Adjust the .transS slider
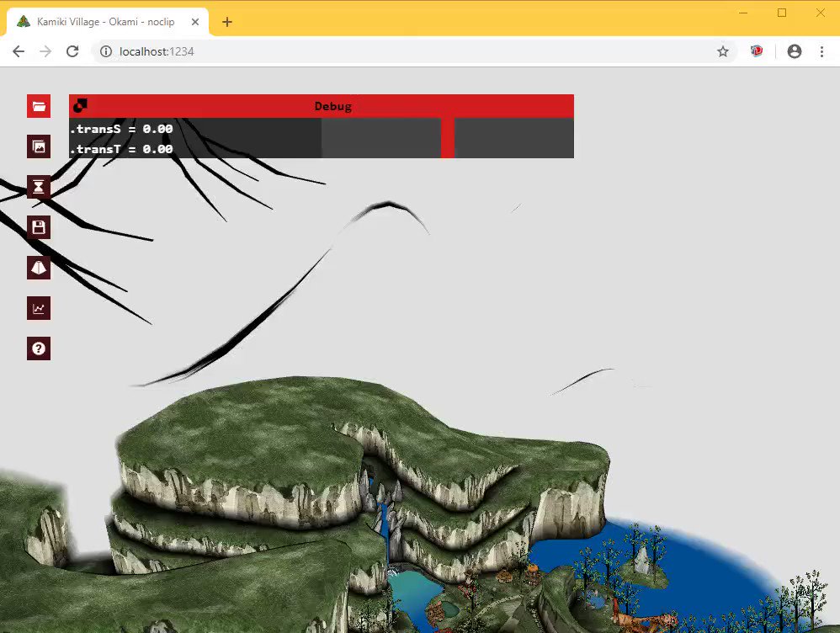Viewport: 840px width, 633px height. [x=448, y=129]
